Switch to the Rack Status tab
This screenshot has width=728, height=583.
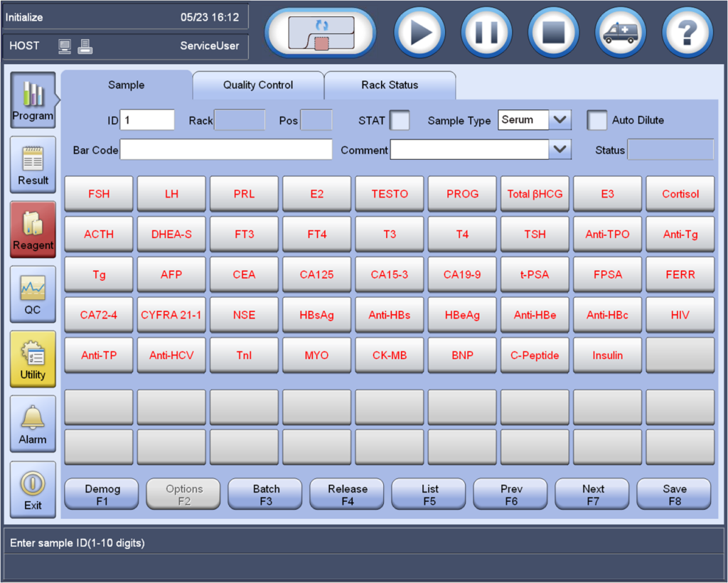click(390, 85)
